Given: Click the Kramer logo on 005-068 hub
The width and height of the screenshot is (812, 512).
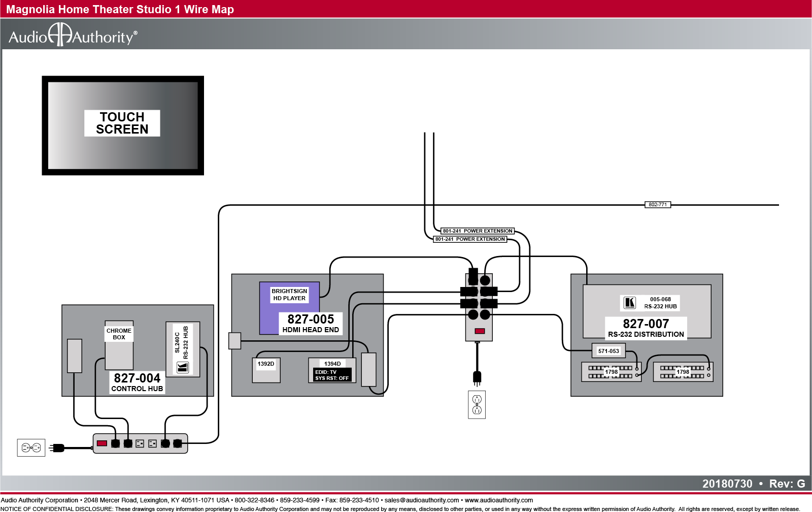Looking at the screenshot, I should coord(630,303).
